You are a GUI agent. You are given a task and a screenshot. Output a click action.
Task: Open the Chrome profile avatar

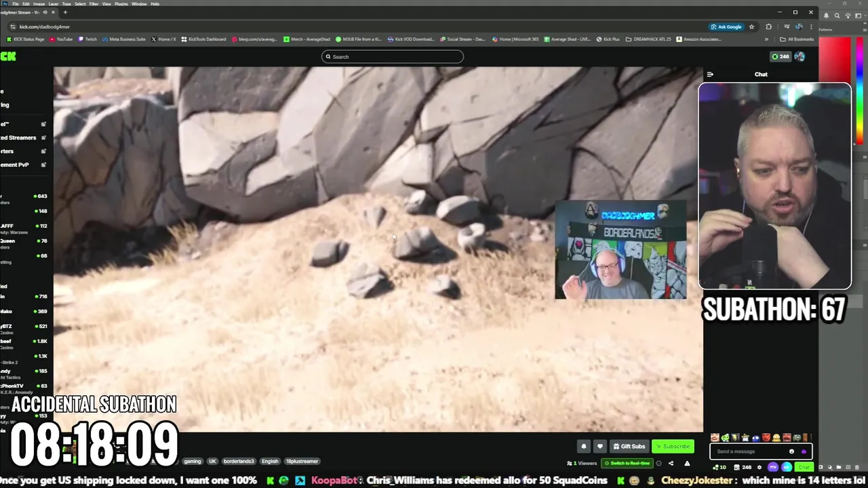click(799, 26)
